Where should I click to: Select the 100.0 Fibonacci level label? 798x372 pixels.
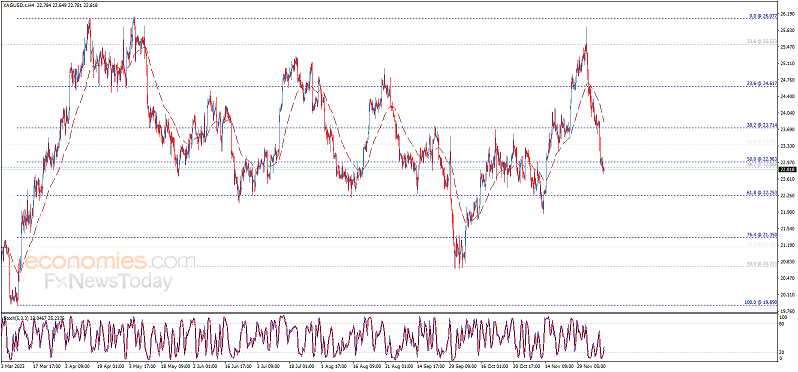click(x=761, y=302)
